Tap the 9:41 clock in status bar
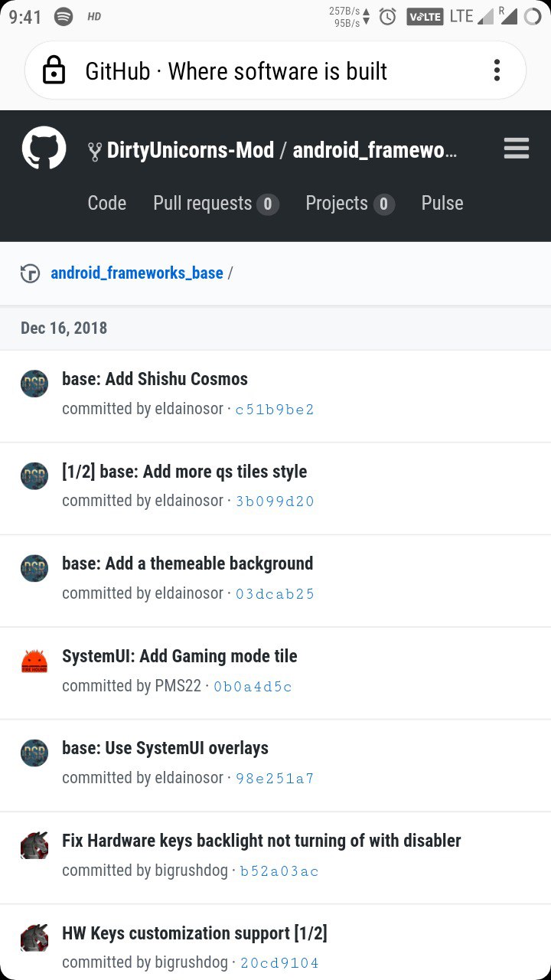 pos(25,17)
